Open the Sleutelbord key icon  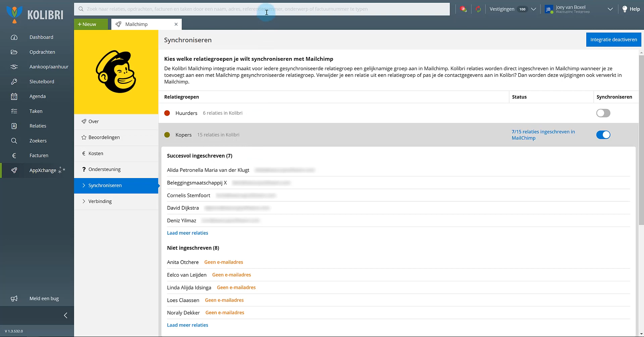pos(14,81)
